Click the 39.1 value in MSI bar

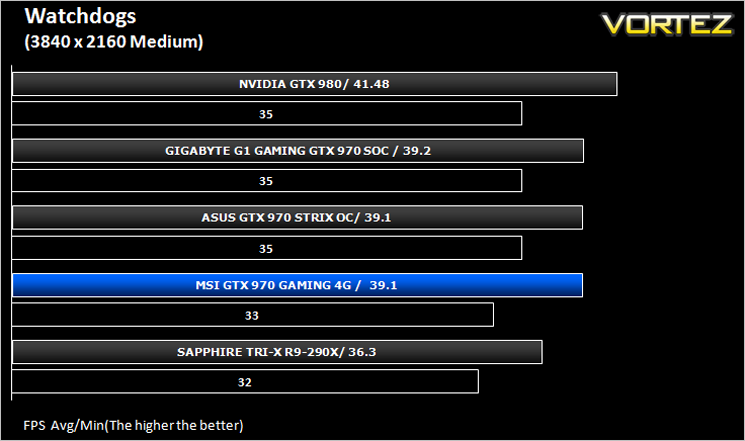[383, 285]
